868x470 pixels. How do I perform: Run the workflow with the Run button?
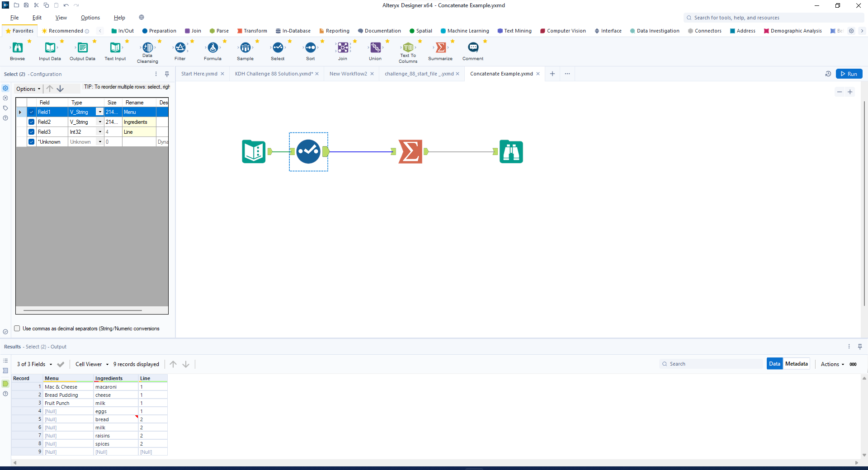point(849,74)
